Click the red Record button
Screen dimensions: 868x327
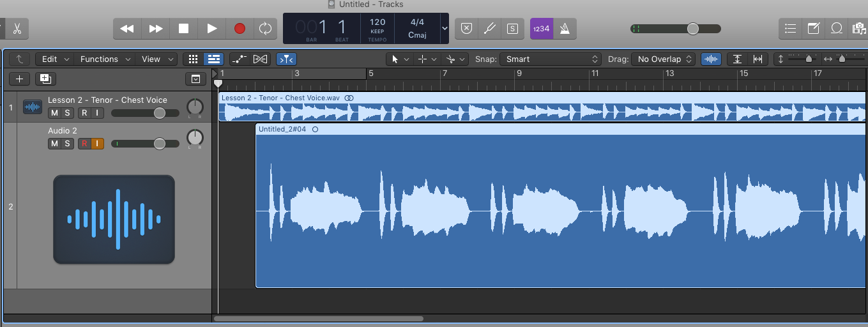pyautogui.click(x=240, y=29)
